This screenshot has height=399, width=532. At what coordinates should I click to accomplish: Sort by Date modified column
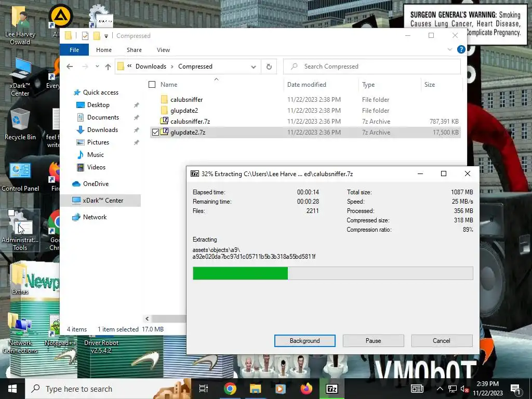click(x=307, y=85)
